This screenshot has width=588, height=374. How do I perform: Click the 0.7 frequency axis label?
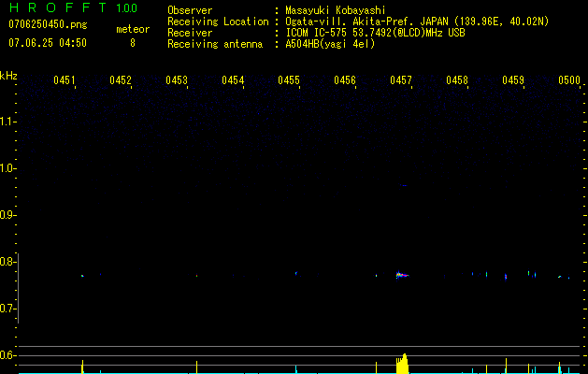(x=7, y=309)
